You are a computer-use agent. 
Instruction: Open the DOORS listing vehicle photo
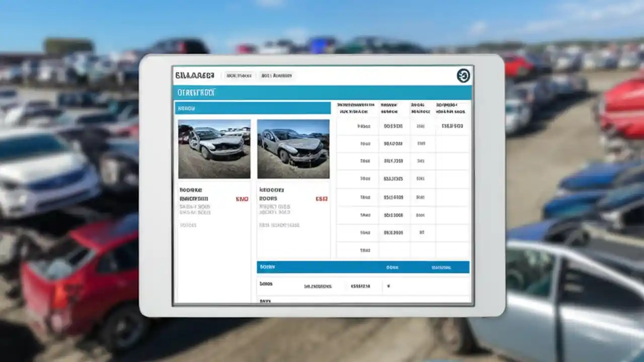pyautogui.click(x=293, y=149)
